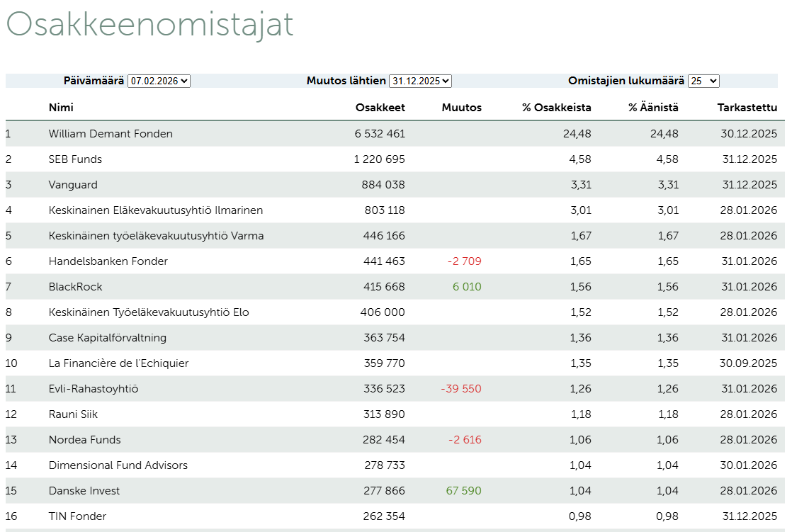Screen dimensions: 792x532
Task: Click the Vanguard shareholder entry
Action: click(x=73, y=185)
